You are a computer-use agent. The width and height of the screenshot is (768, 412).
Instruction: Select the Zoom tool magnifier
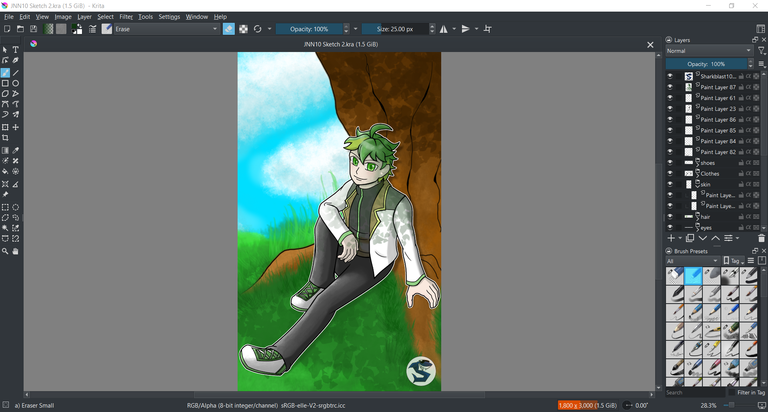[5, 251]
